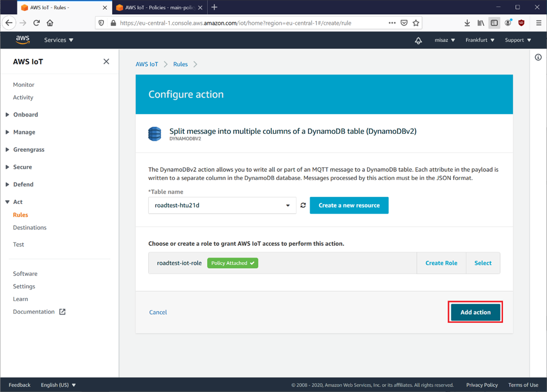
Task: Switch to AWS IoT Policies tab
Action: 159,8
